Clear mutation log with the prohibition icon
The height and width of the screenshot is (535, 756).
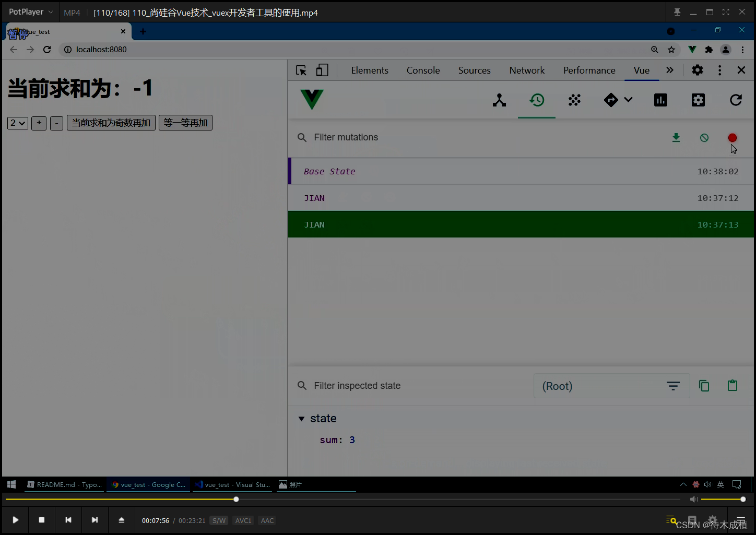point(704,137)
